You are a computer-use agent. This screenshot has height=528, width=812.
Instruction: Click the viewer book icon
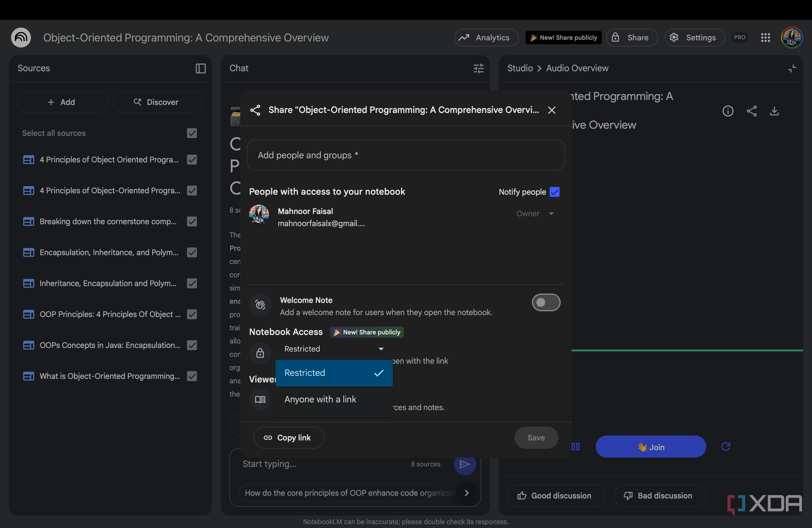(x=260, y=399)
